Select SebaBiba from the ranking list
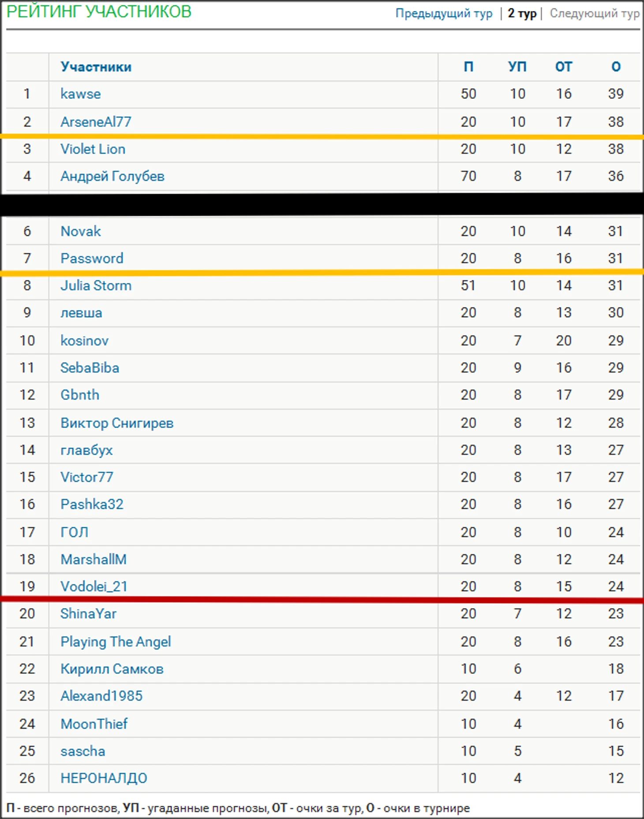 90,368
